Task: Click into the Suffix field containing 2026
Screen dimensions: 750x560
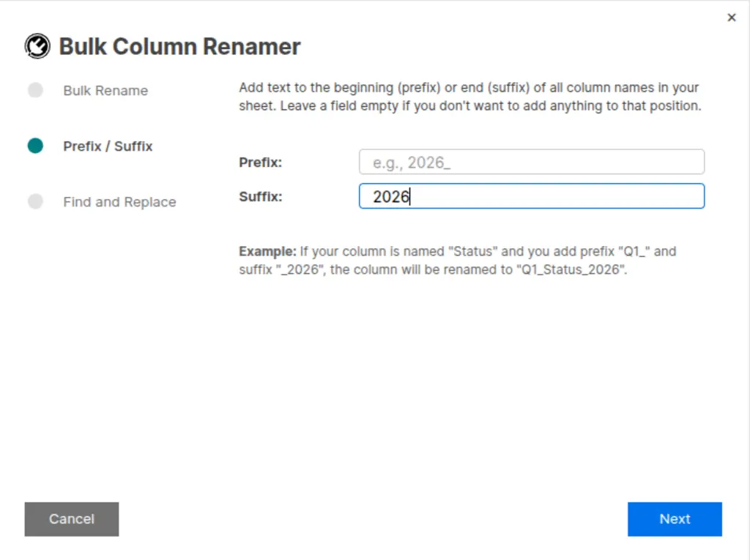Action: click(532, 196)
